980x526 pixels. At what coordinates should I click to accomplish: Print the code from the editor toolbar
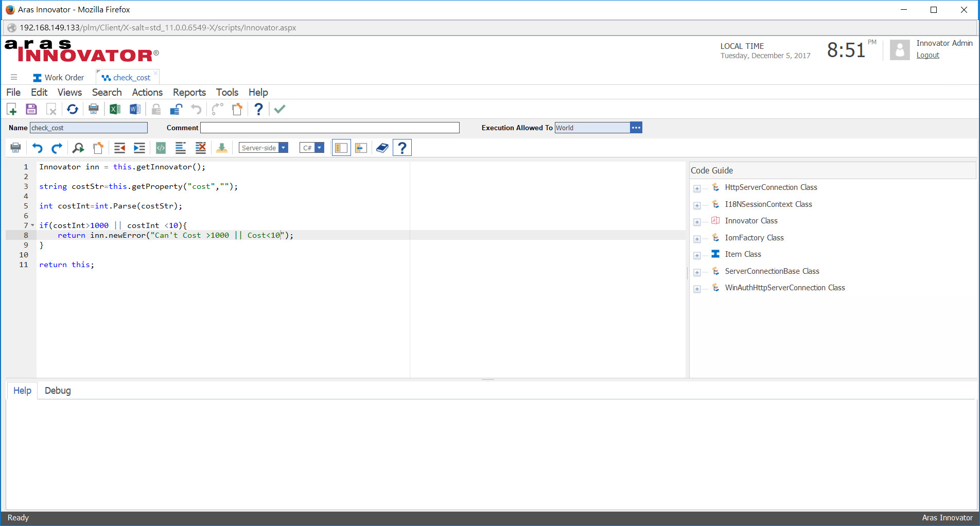pos(16,148)
